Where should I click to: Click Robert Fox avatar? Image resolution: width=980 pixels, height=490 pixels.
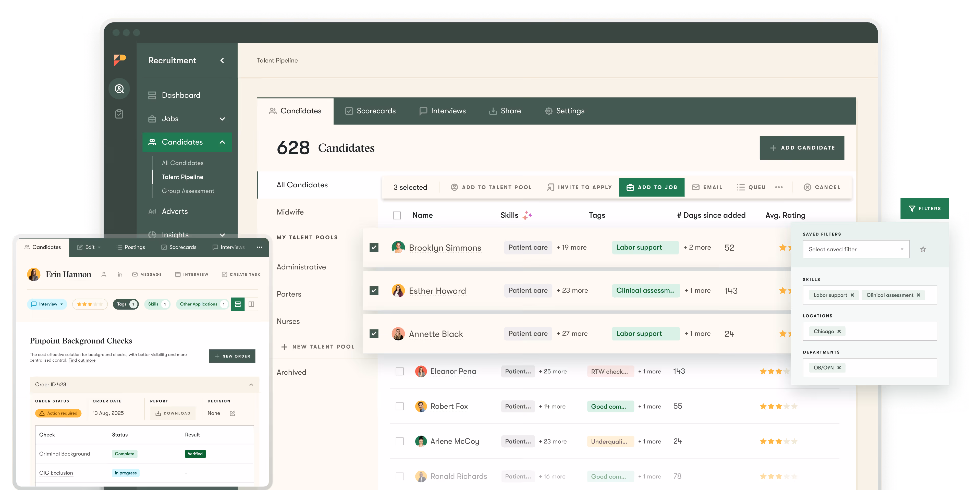pos(421,406)
